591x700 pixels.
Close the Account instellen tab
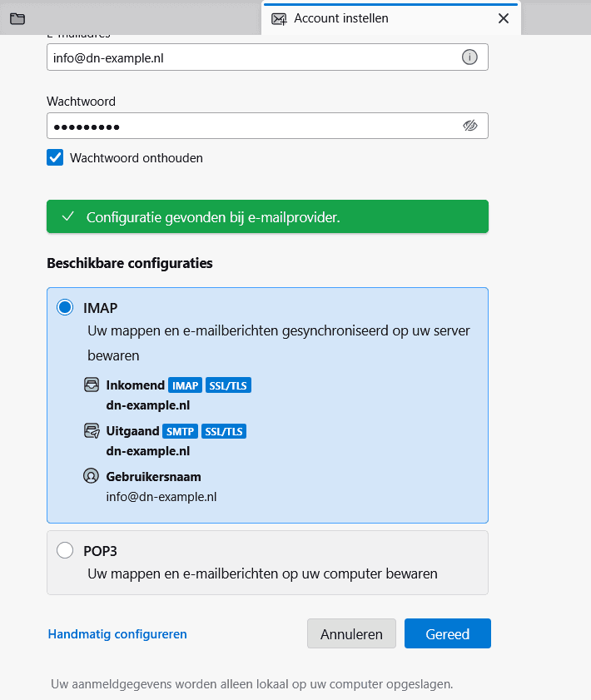[503, 18]
